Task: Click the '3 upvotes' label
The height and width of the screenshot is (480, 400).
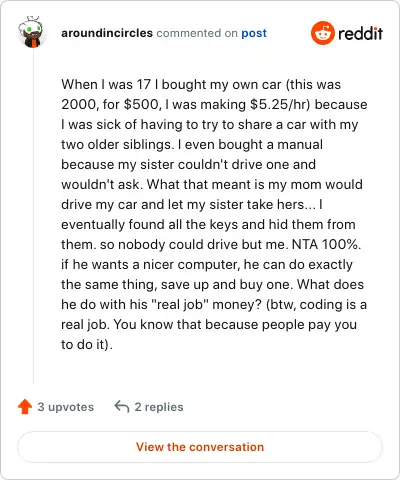Action: point(66,407)
